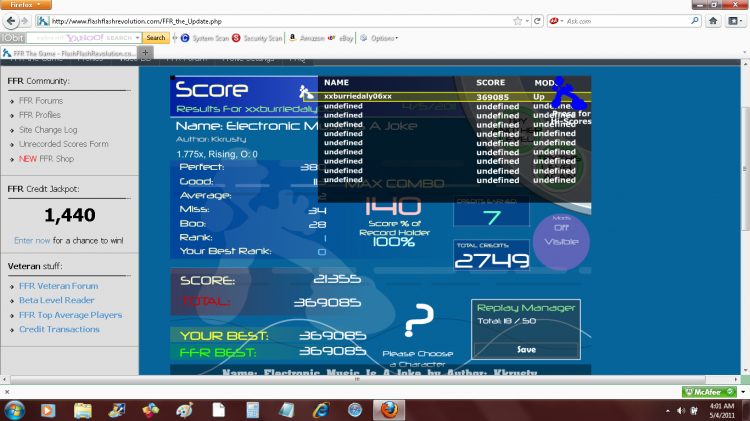Image resolution: width=750 pixels, height=421 pixels.
Task: Open the eBay toolbar shortcut
Action: click(x=341, y=38)
